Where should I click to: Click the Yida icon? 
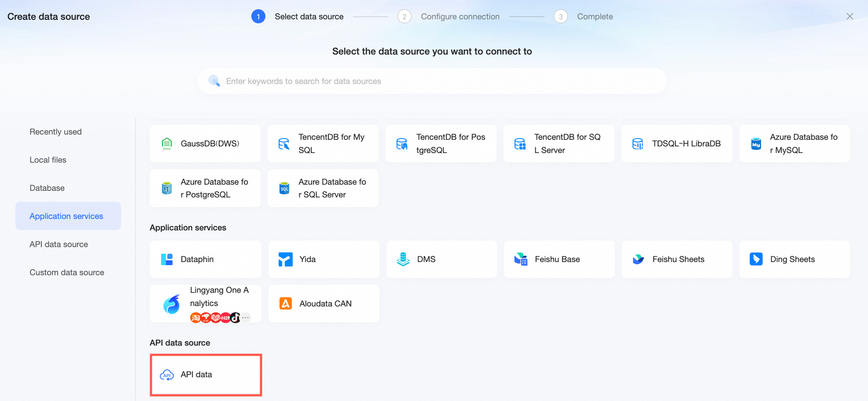pyautogui.click(x=286, y=259)
